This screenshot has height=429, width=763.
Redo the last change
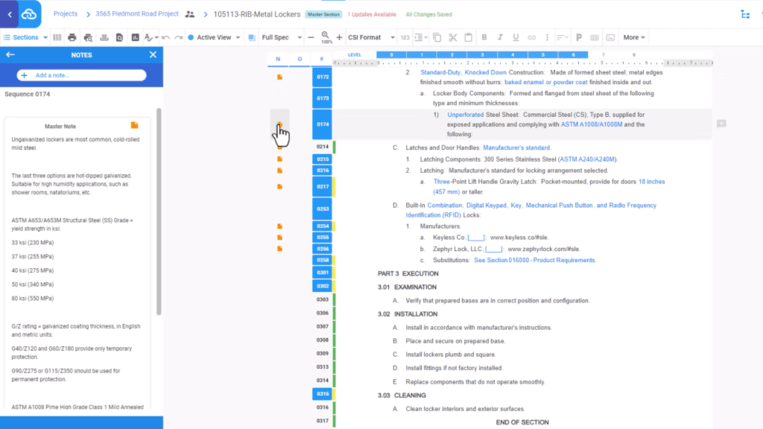point(179,37)
